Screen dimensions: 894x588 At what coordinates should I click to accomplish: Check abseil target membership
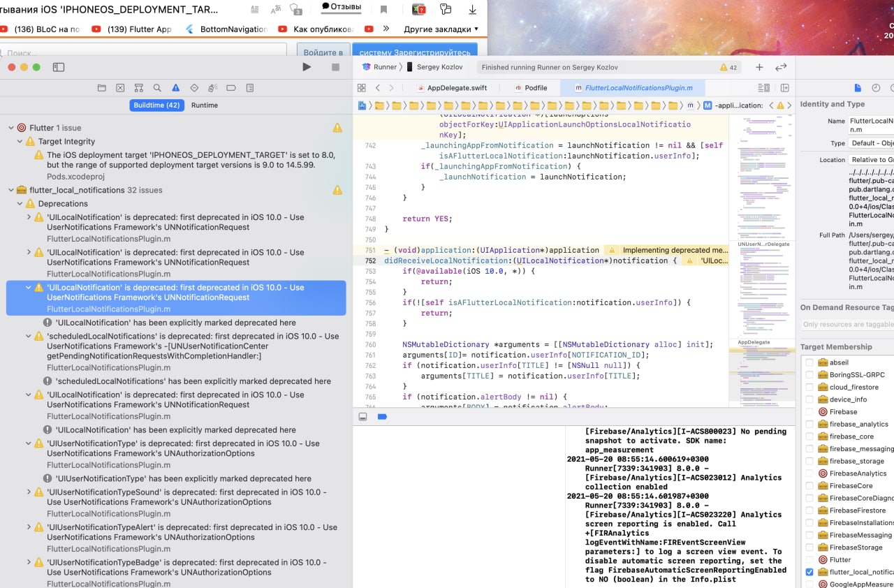tap(809, 362)
